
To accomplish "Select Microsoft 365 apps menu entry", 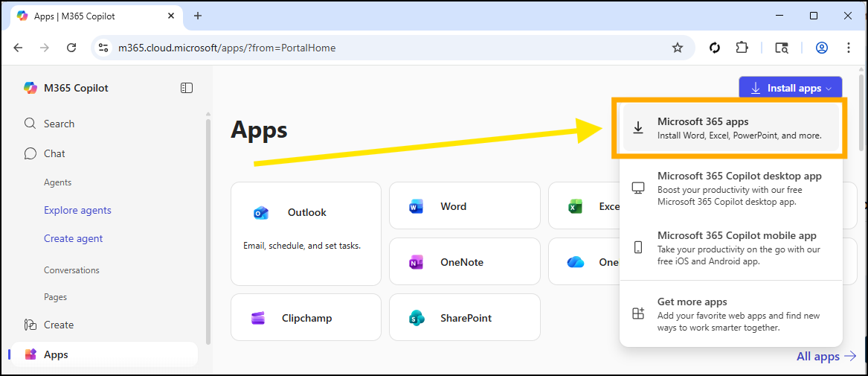I will [730, 128].
